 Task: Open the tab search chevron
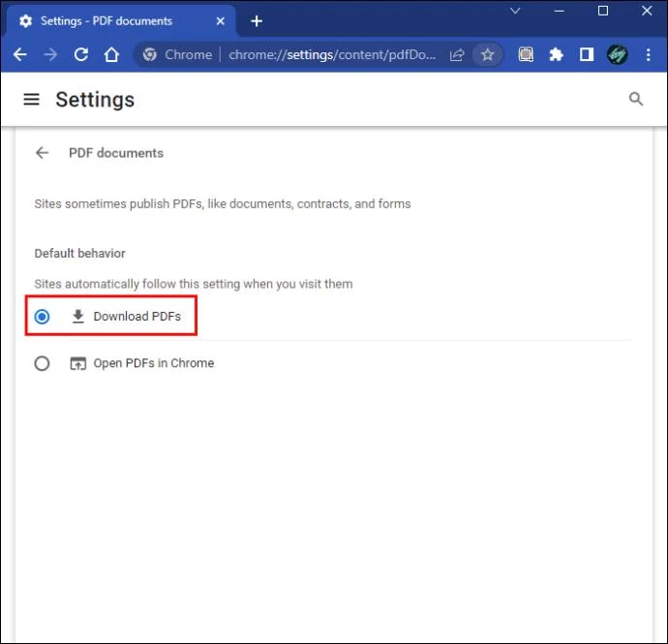[515, 11]
